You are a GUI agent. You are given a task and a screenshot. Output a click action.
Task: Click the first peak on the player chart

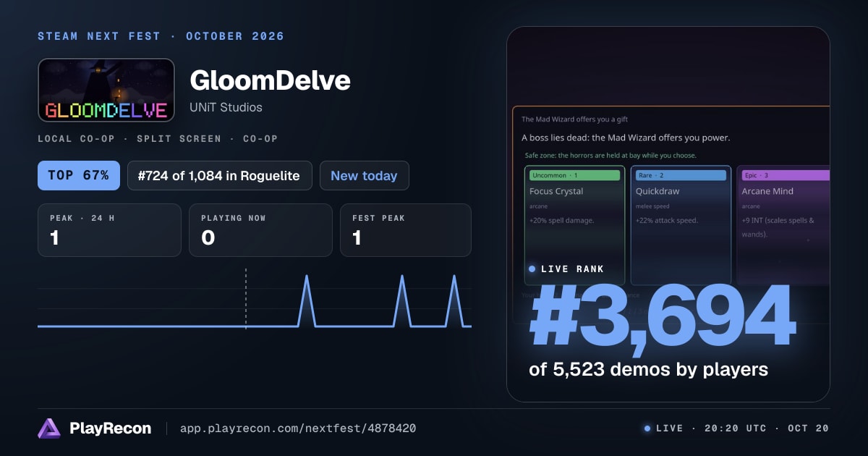307,276
